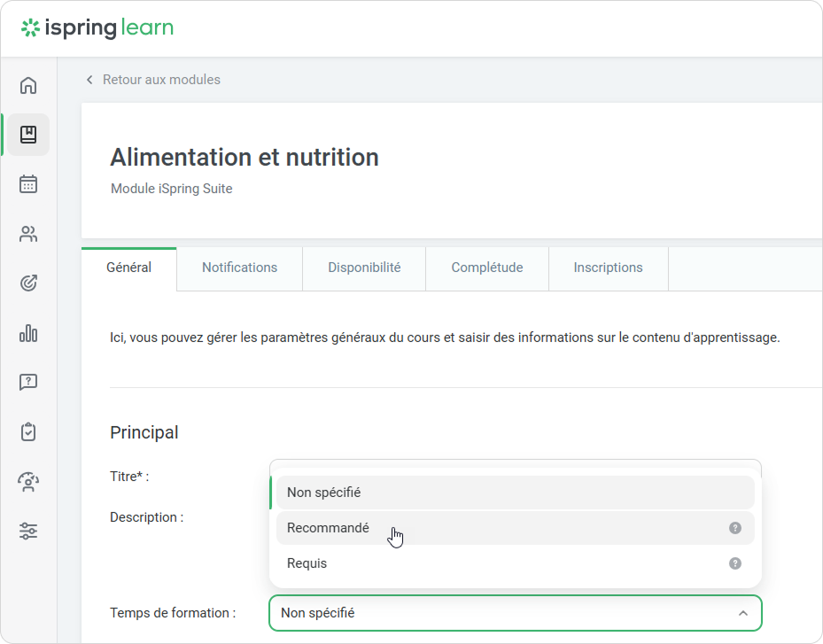Collapse the Temps de formation dropdown
Viewport: 823px width, 644px height.
(x=742, y=613)
